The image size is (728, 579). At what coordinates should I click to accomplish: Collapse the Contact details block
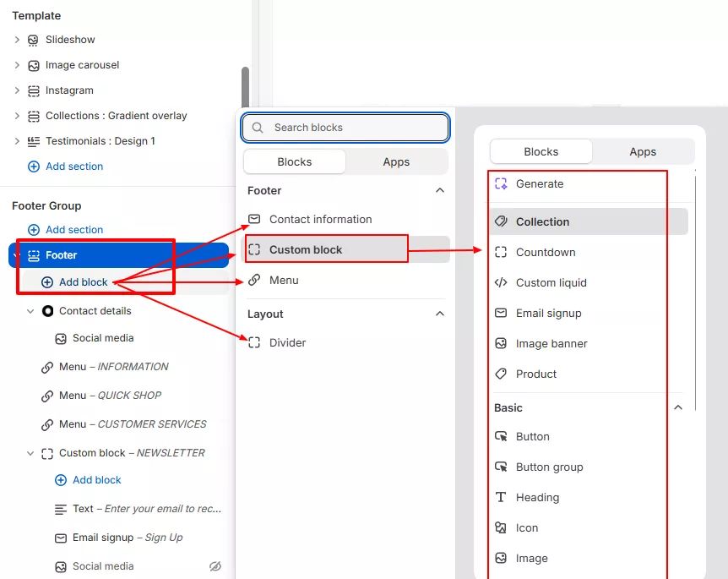30,311
